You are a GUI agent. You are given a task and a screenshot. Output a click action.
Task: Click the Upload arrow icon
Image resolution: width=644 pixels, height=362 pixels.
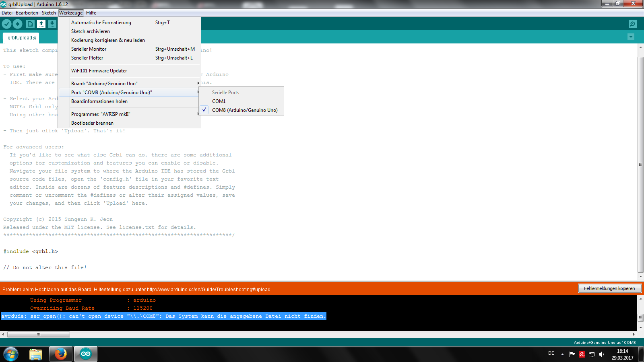pyautogui.click(x=17, y=24)
